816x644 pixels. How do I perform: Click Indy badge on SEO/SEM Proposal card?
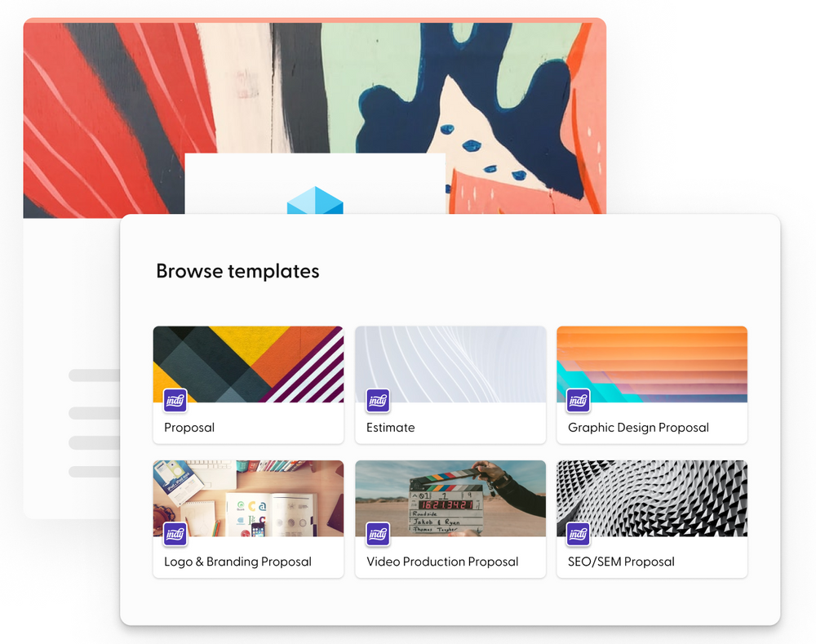579,534
